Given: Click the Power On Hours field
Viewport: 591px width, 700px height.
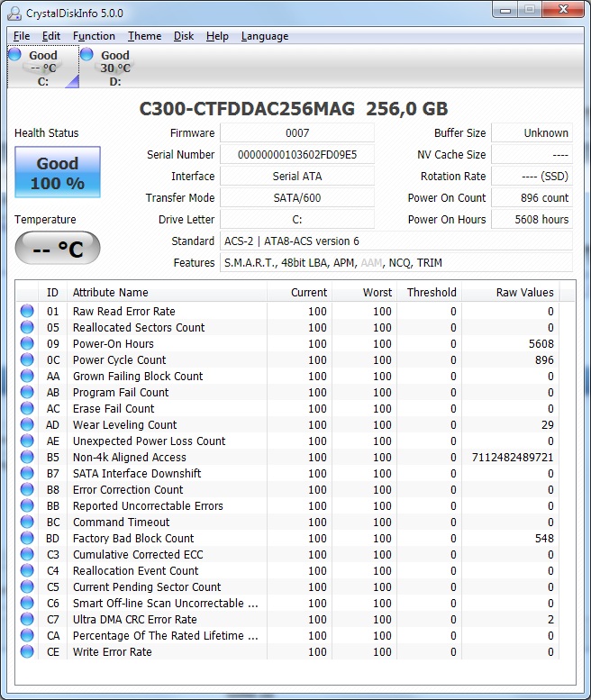Looking at the screenshot, I should point(532,220).
